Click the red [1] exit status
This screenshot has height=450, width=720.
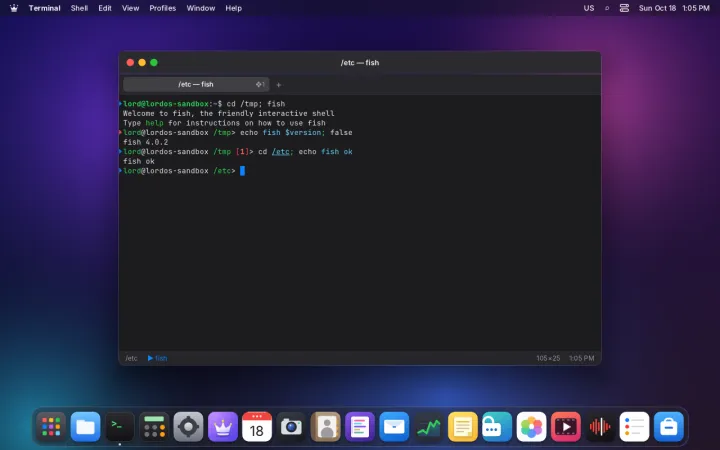242,152
